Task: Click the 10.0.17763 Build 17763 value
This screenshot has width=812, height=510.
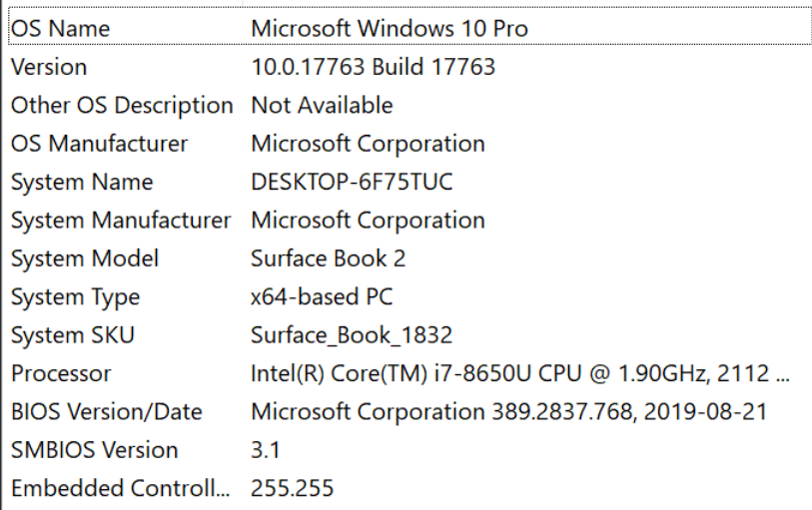Action: (373, 67)
